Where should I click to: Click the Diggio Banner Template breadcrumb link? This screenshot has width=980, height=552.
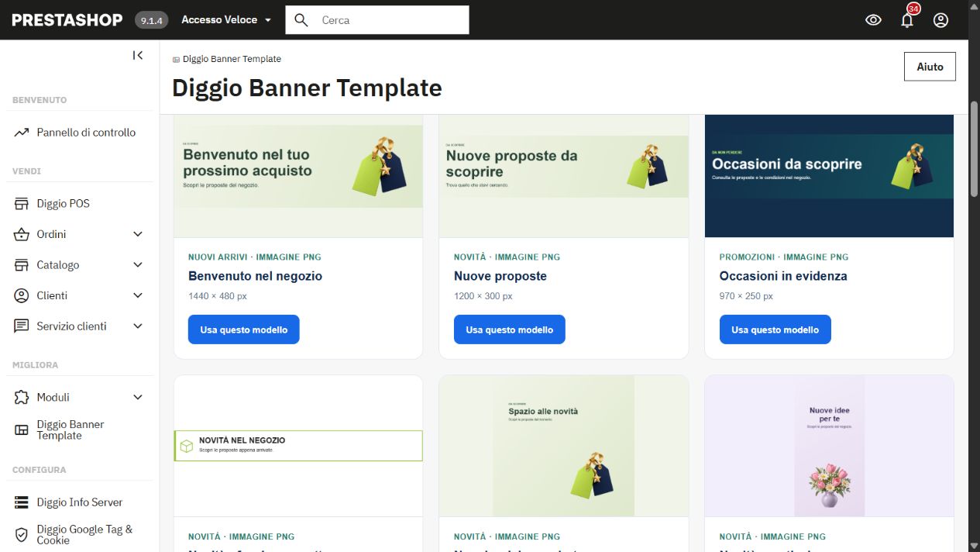[232, 59]
